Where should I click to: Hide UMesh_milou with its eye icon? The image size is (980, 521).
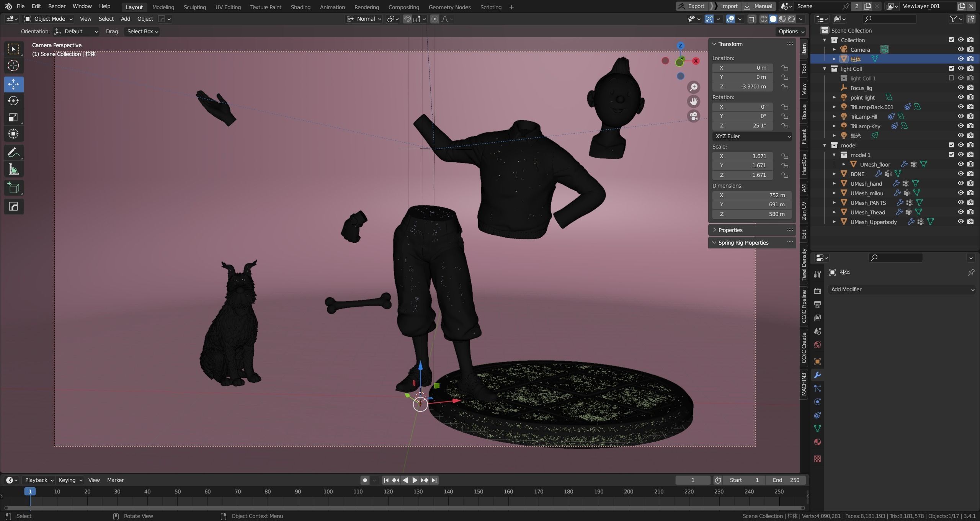[x=960, y=193]
